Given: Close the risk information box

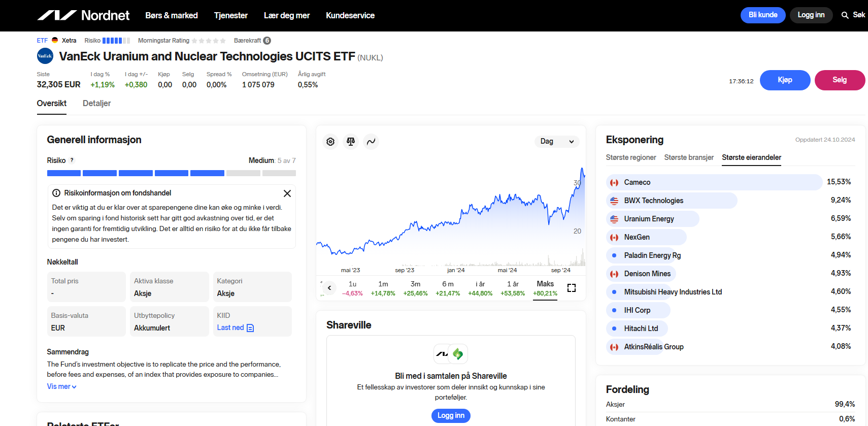Looking at the screenshot, I should 287,193.
